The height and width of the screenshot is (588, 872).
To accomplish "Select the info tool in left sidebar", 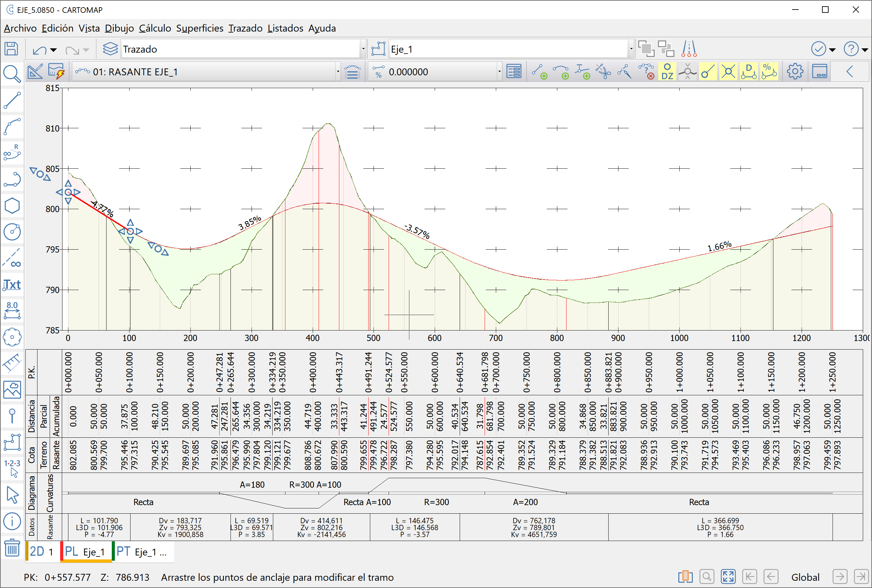I will tap(12, 522).
